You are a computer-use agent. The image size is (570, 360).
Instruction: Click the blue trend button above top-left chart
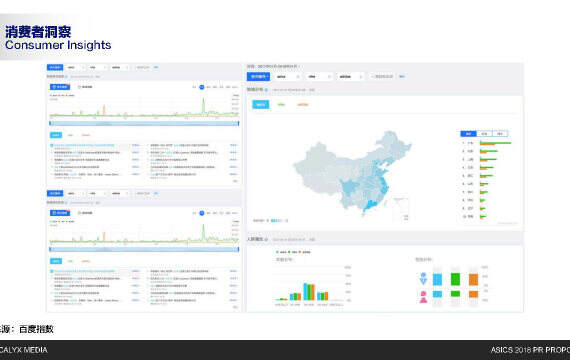60,87
